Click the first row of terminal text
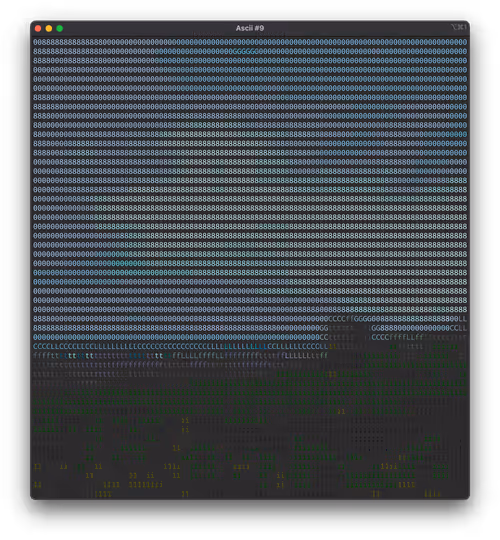The height and width of the screenshot is (540, 500). (250, 42)
